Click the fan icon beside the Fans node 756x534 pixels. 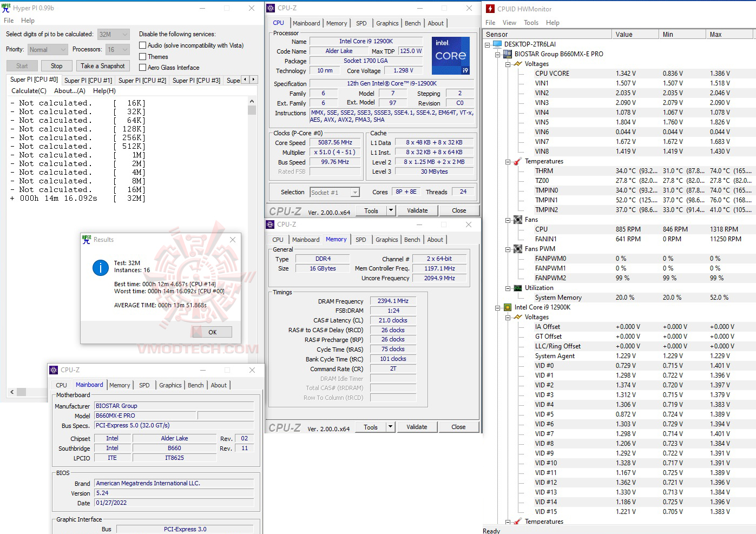[x=518, y=220]
